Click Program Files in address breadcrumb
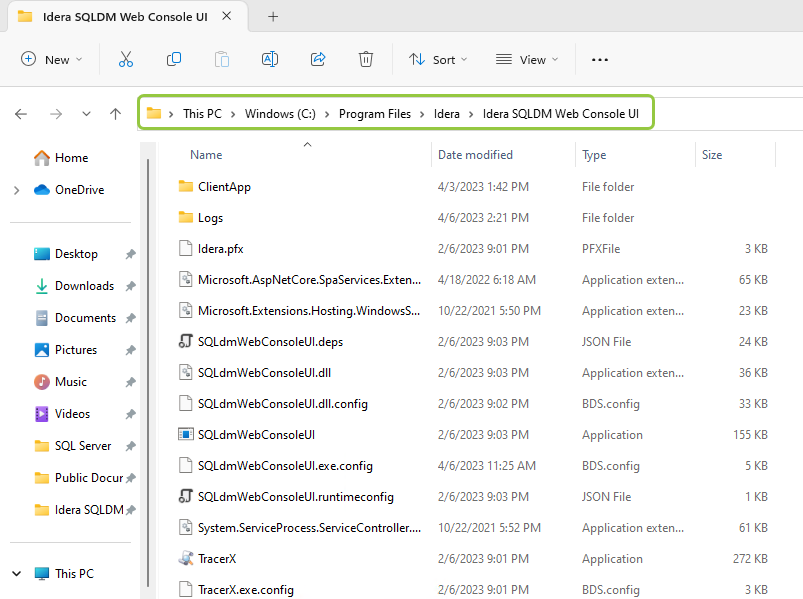The image size is (803, 599). (374, 114)
